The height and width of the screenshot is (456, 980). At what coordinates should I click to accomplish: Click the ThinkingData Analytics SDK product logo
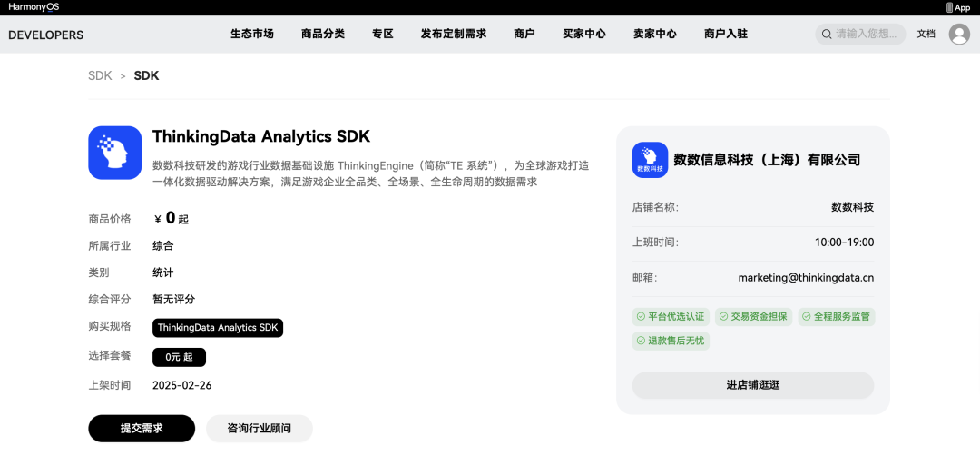[x=115, y=153]
